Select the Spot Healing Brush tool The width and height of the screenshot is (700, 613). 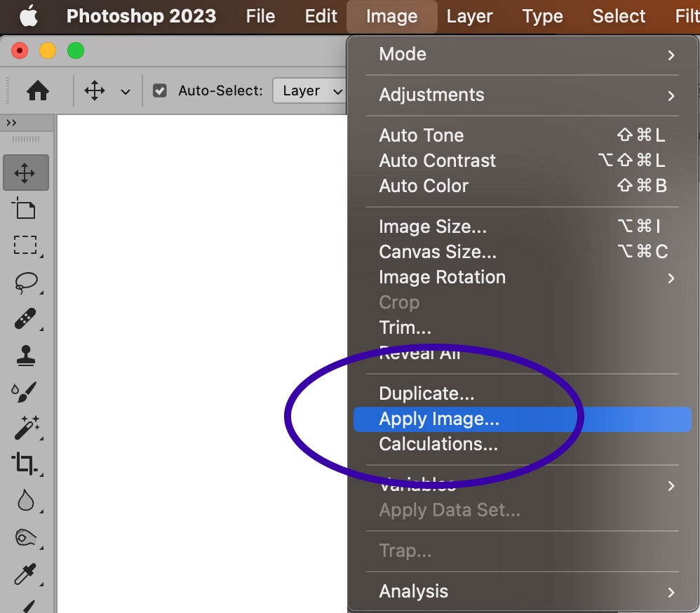(x=25, y=318)
